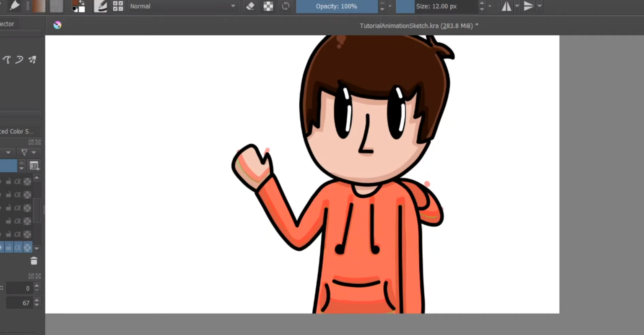The image size is (644, 335).
Task: Swap foreground and background colors
Action: [x=82, y=3]
